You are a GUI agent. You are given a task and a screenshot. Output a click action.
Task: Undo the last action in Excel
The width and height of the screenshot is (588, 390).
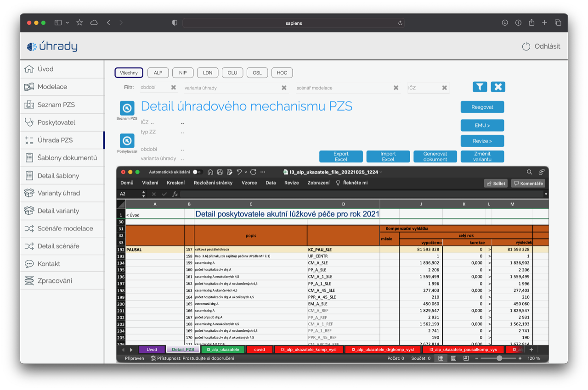tap(239, 172)
